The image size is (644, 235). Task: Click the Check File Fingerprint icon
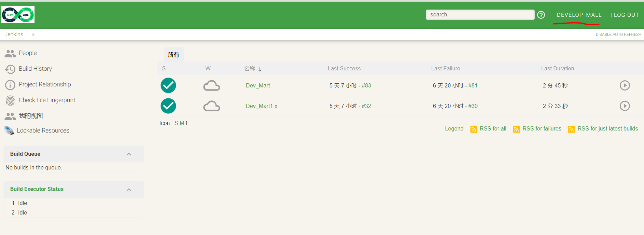click(x=10, y=100)
